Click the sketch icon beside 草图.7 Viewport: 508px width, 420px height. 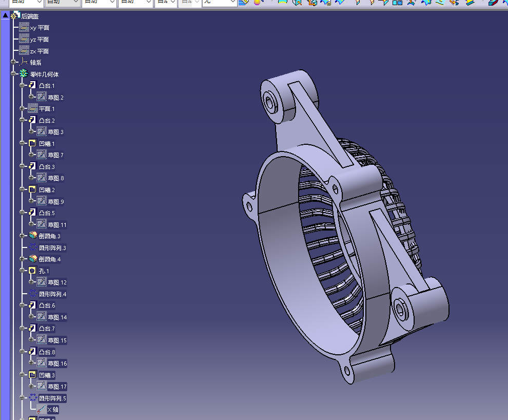pyautogui.click(x=42, y=155)
